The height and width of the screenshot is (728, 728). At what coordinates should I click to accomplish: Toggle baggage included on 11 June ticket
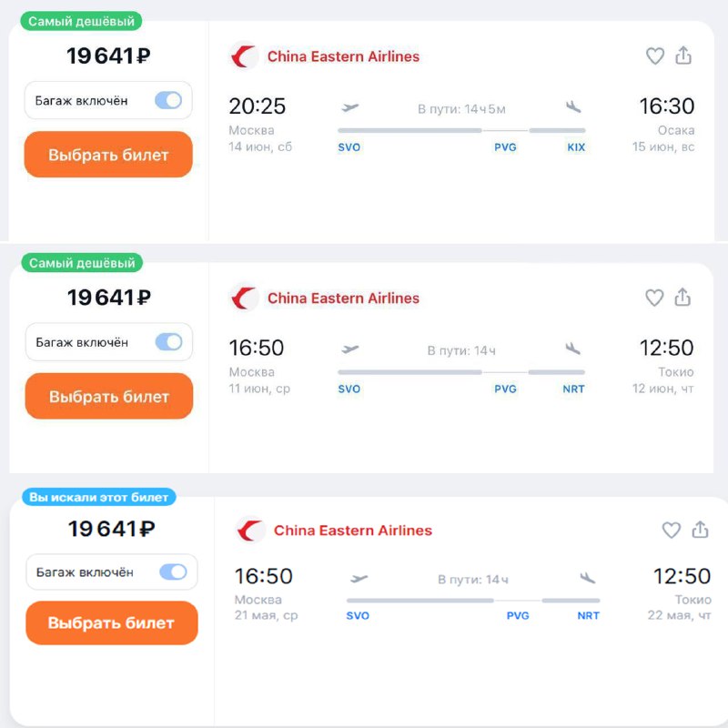tap(168, 342)
